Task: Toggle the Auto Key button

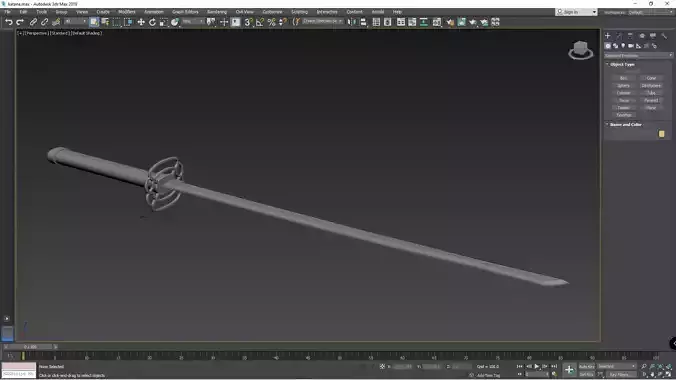Action: [x=587, y=366]
